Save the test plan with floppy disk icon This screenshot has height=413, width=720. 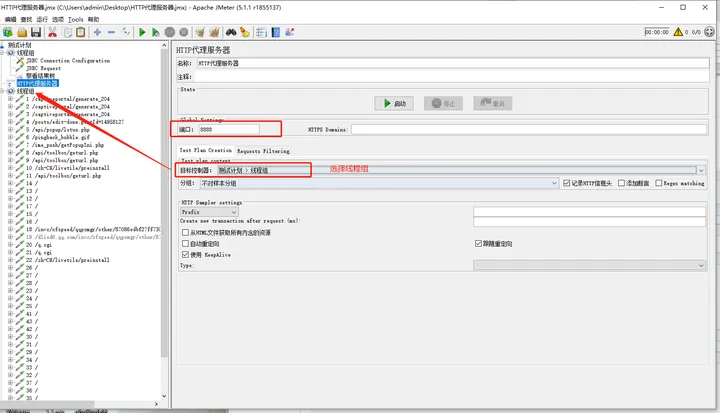(36, 32)
